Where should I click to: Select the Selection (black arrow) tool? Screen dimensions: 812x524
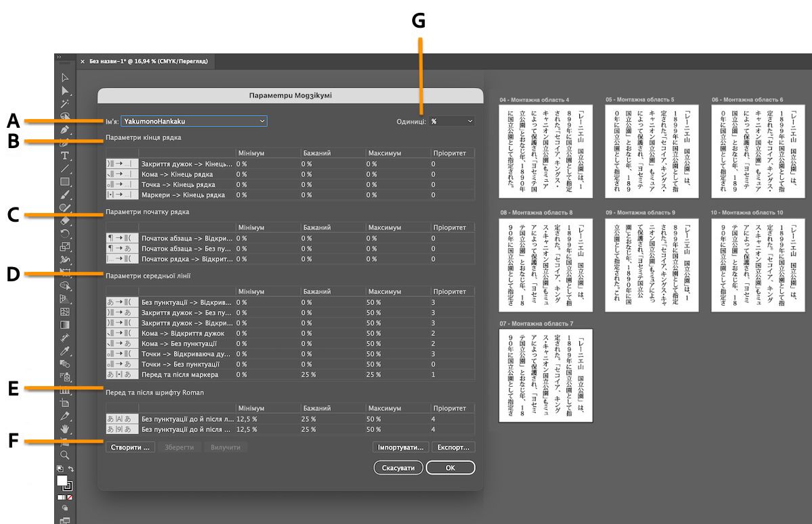[x=65, y=77]
